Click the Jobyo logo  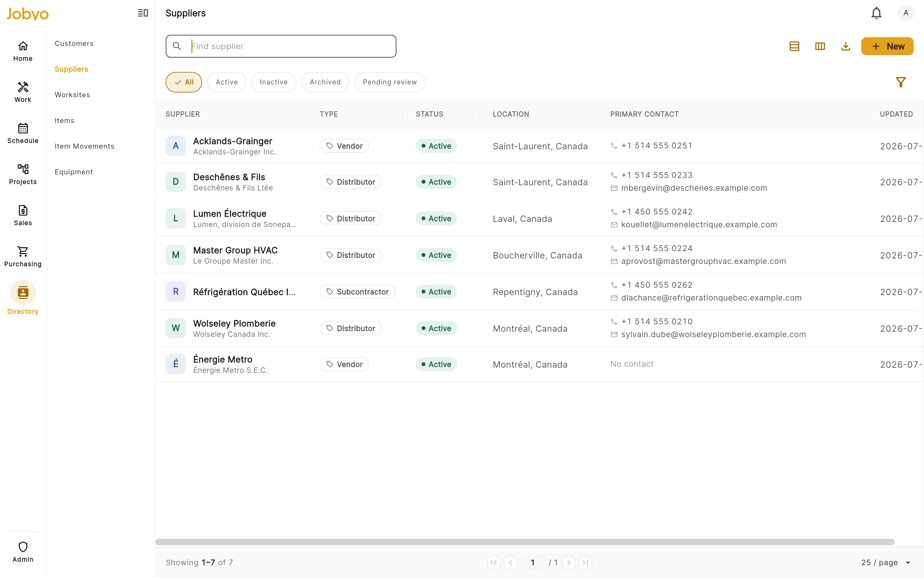[28, 14]
